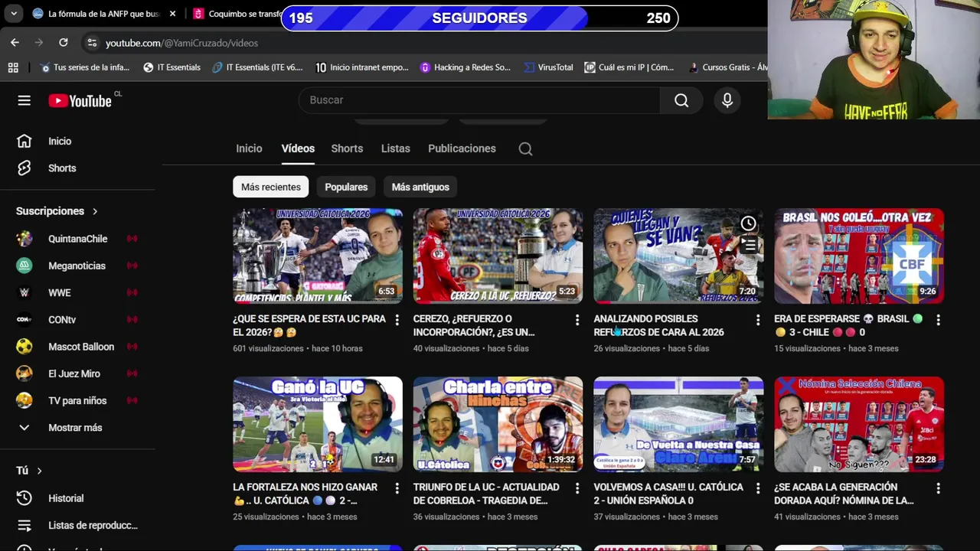This screenshot has height=551, width=980.
Task: Open ERA DE ESPERARSE Brasil video title
Action: [x=849, y=325]
